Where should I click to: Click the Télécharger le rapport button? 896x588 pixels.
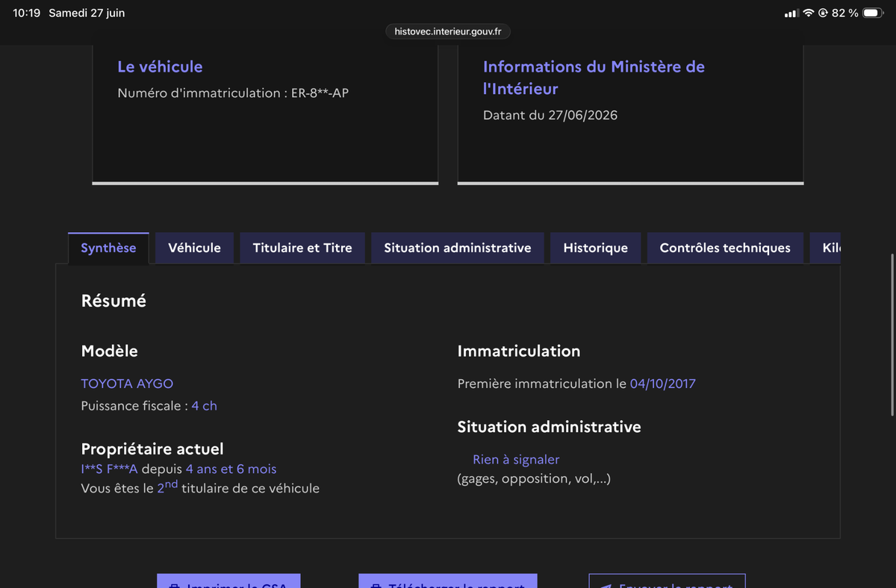tap(448, 581)
